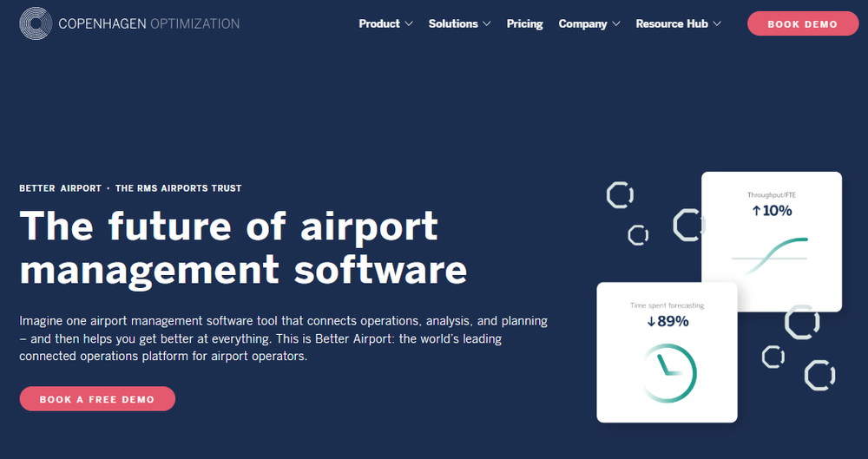Open the Solutions menu

point(453,23)
